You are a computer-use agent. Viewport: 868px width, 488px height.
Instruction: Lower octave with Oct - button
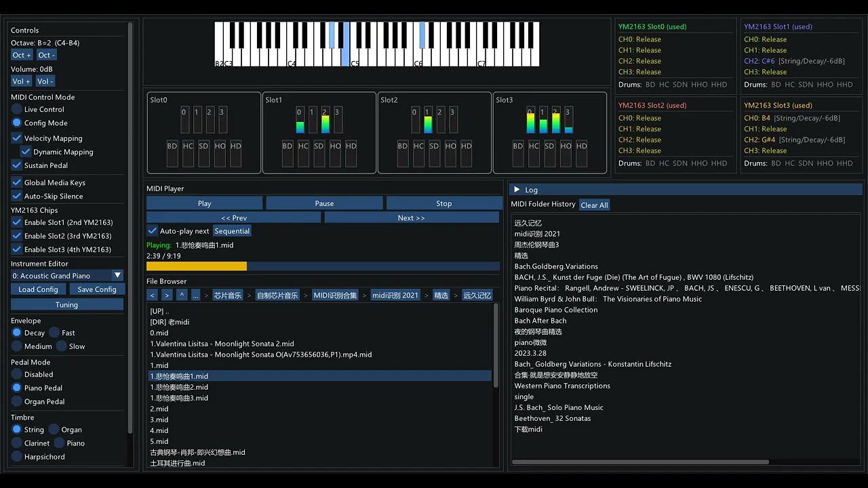point(46,55)
